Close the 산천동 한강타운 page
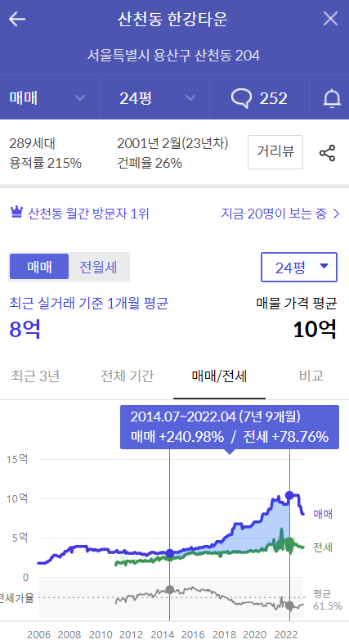The width and height of the screenshot is (349, 644). 330,19
